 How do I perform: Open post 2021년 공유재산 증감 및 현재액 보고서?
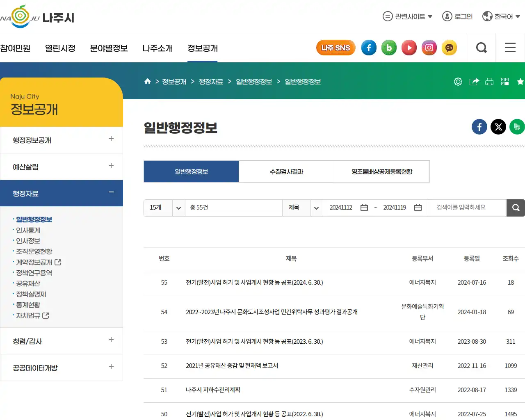pyautogui.click(x=232, y=365)
